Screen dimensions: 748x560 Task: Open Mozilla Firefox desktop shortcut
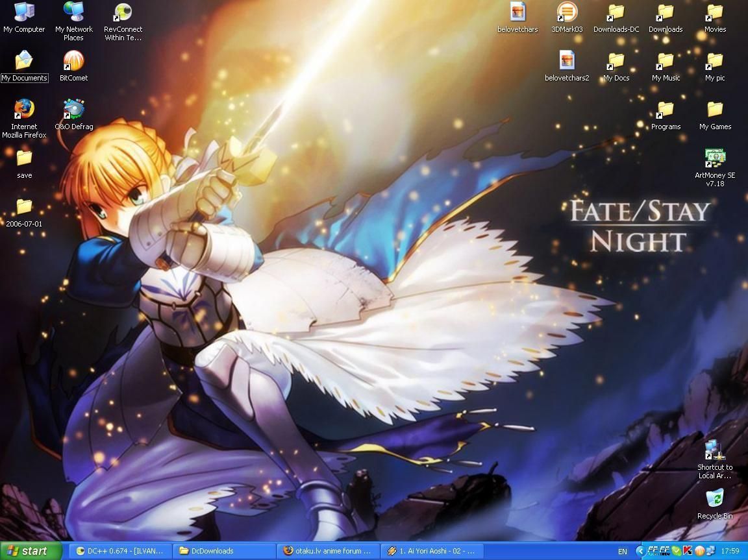(x=24, y=119)
